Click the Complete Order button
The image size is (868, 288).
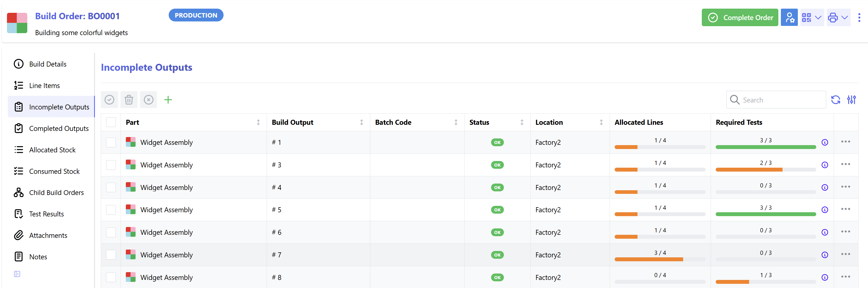740,17
